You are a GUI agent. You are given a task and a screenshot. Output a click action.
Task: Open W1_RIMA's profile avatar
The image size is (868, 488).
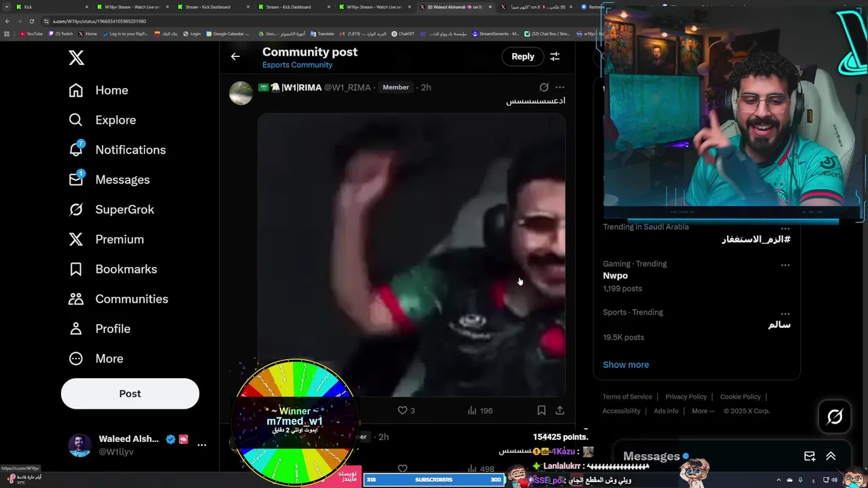(x=241, y=94)
